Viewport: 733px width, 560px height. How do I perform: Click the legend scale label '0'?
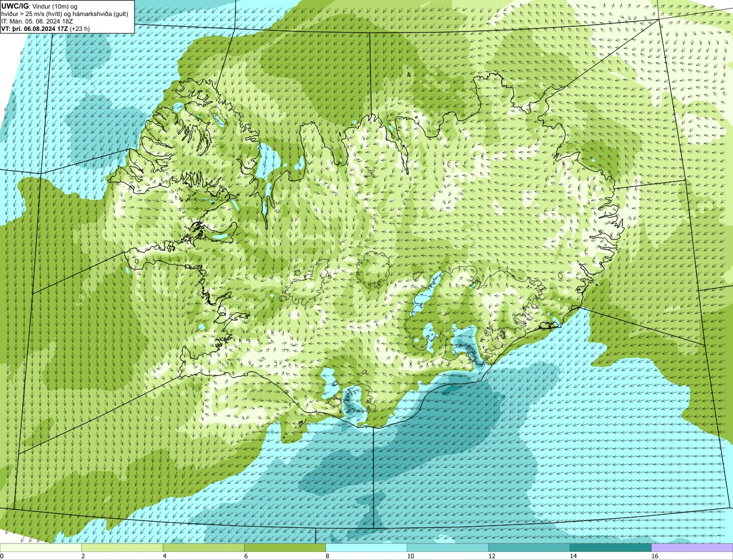coord(2,556)
